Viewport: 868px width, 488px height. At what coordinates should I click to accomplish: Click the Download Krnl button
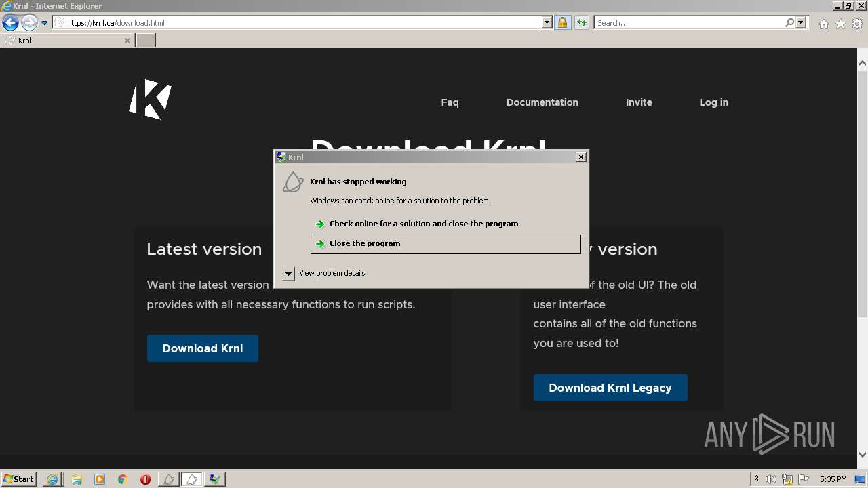pyautogui.click(x=203, y=348)
